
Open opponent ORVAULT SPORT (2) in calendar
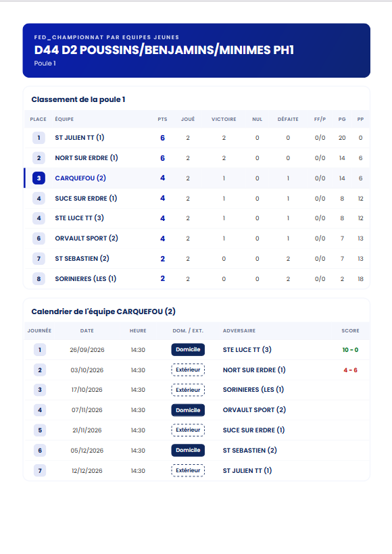pyautogui.click(x=254, y=409)
